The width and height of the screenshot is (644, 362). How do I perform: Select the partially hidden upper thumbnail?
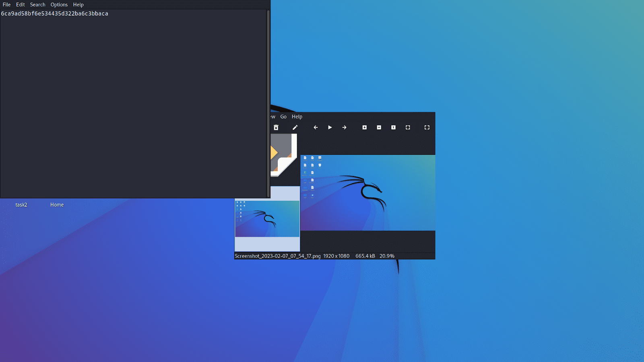(x=284, y=155)
